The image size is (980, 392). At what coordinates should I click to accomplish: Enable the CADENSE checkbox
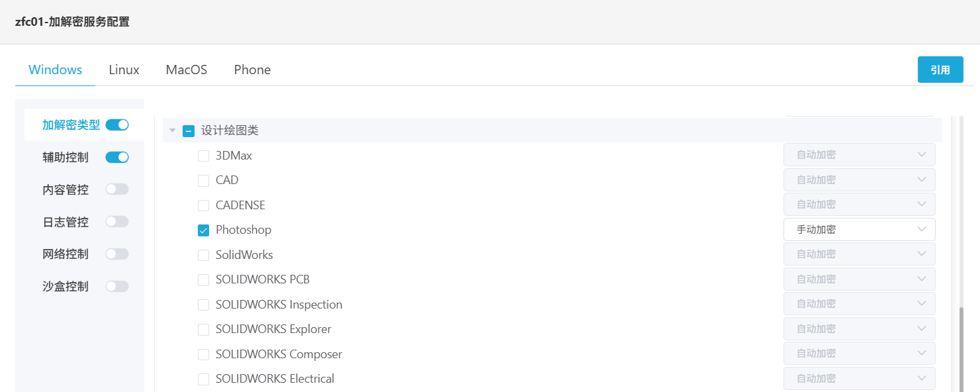point(204,206)
